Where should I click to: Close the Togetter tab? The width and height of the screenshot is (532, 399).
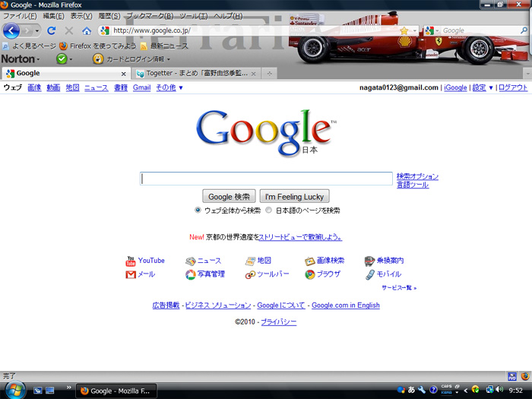[253, 74]
